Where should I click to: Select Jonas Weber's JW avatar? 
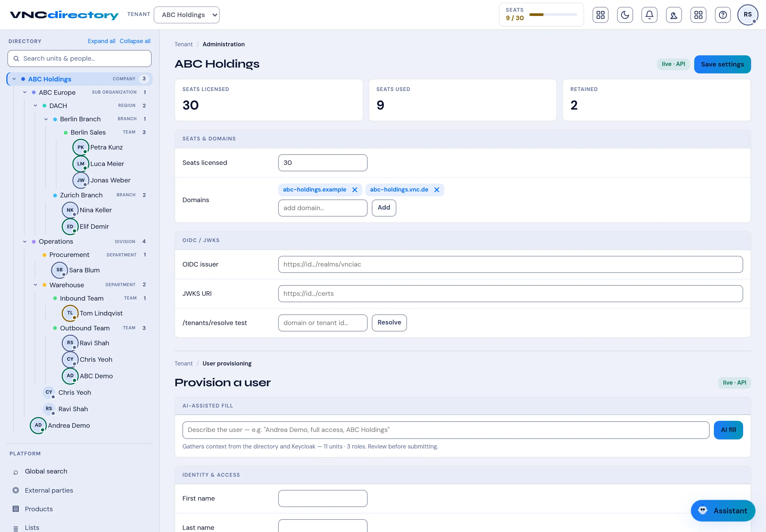coord(81,180)
